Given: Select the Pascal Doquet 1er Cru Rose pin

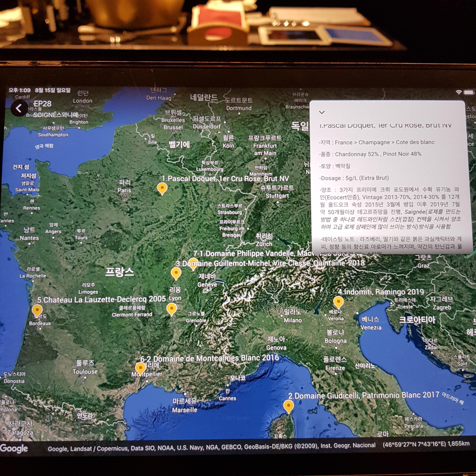Looking at the screenshot, I should tap(162, 189).
